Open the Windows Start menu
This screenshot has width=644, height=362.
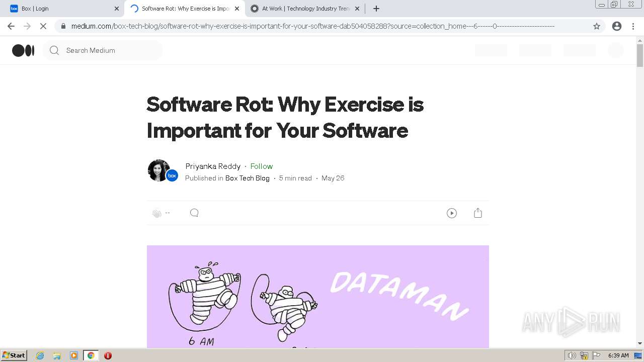coord(14,355)
